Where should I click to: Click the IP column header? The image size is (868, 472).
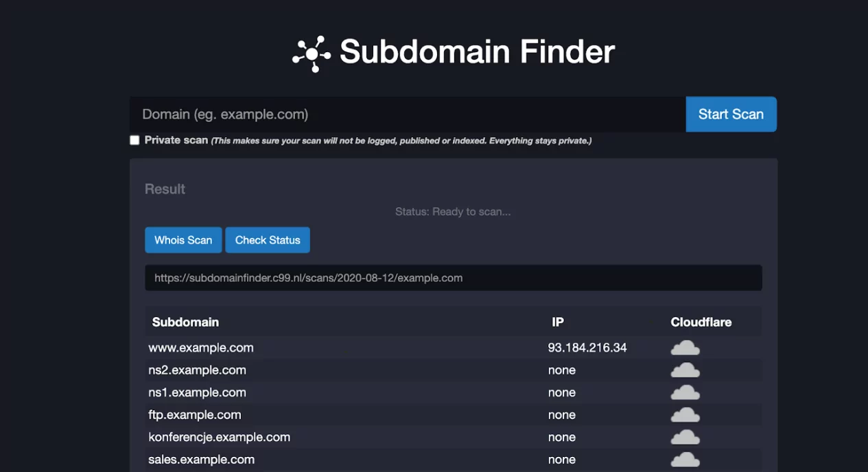(558, 321)
